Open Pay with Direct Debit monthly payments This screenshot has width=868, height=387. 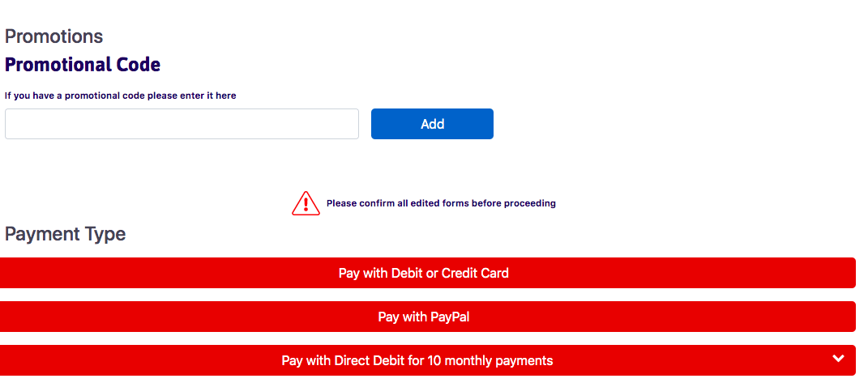coord(427,360)
